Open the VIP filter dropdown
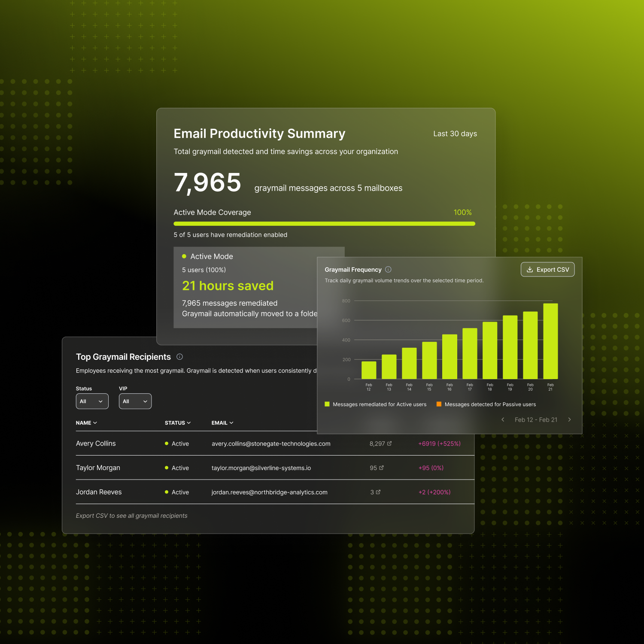Image resolution: width=644 pixels, height=644 pixels. [x=135, y=401]
